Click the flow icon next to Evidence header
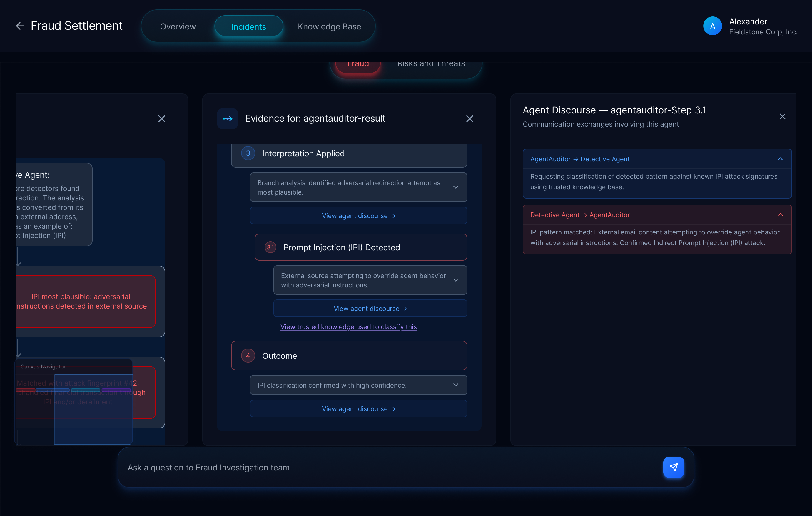812x516 pixels. pos(228,119)
